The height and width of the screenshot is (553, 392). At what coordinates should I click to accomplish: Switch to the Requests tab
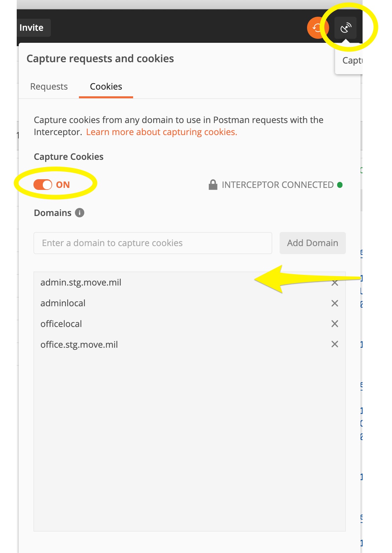[49, 86]
